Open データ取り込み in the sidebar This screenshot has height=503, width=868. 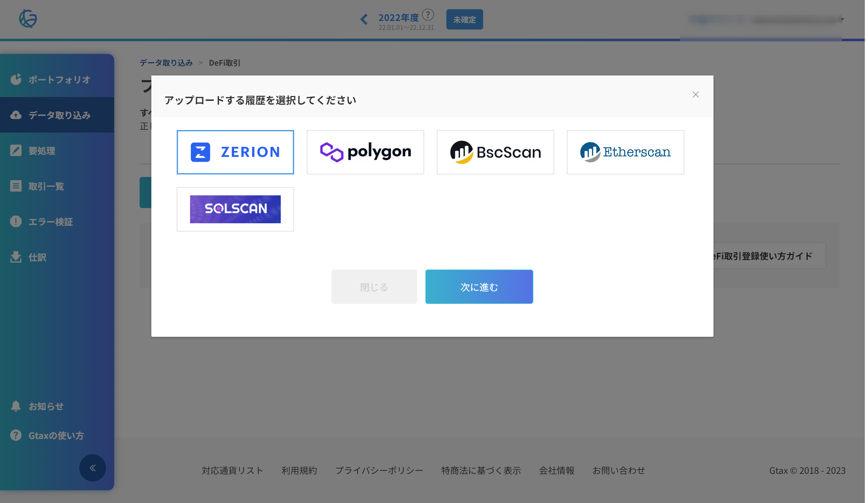click(57, 115)
